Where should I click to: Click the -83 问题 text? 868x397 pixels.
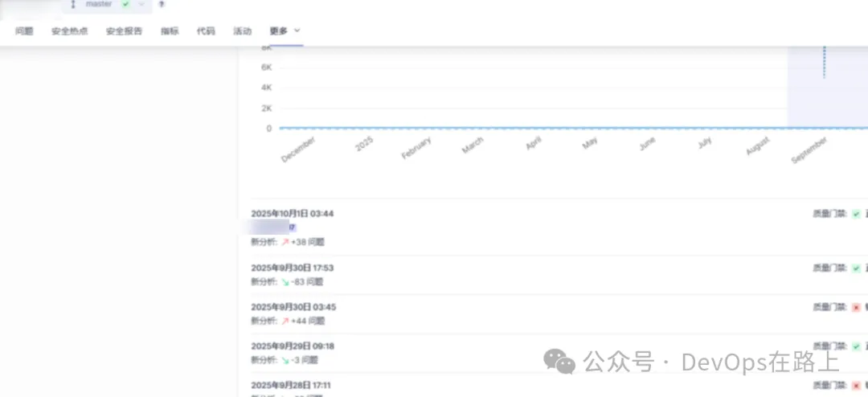[x=308, y=282]
